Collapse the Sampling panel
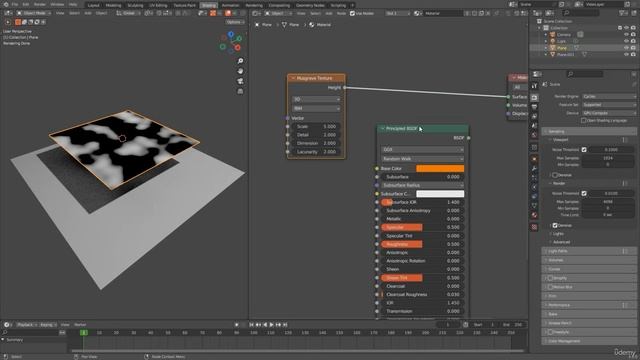The height and width of the screenshot is (360, 640). (x=589, y=131)
